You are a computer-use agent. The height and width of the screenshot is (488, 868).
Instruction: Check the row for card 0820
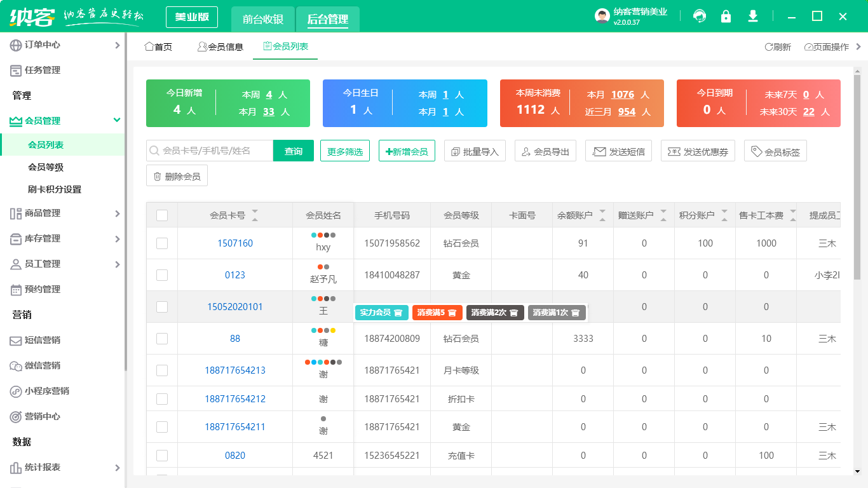(162, 456)
